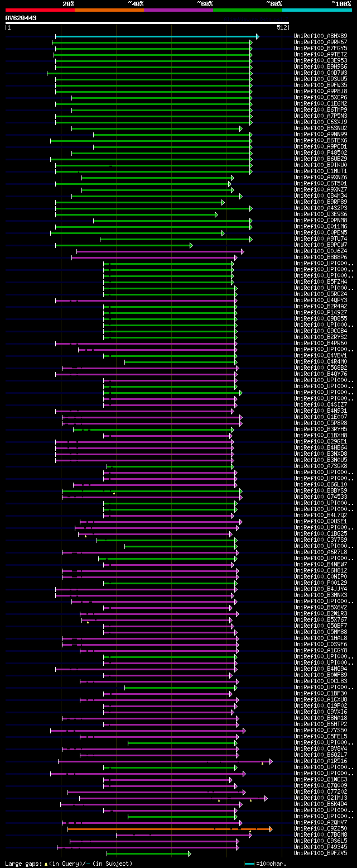Select the UniRef100_C6SXJ9 entry
The width and height of the screenshot is (357, 868).
(320, 122)
